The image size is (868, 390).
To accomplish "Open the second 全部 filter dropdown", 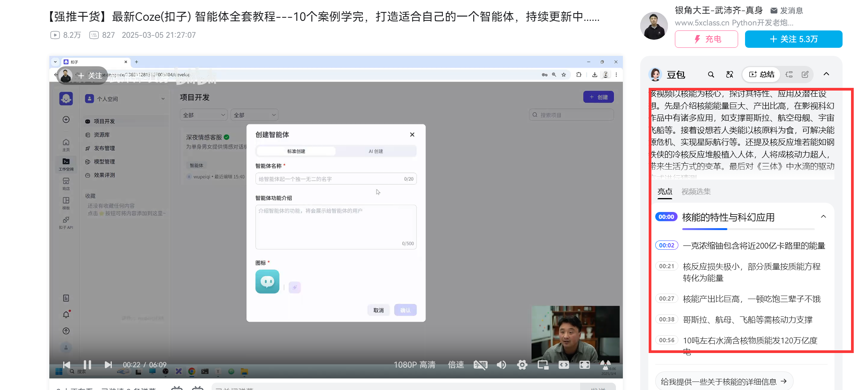I will pos(254,115).
